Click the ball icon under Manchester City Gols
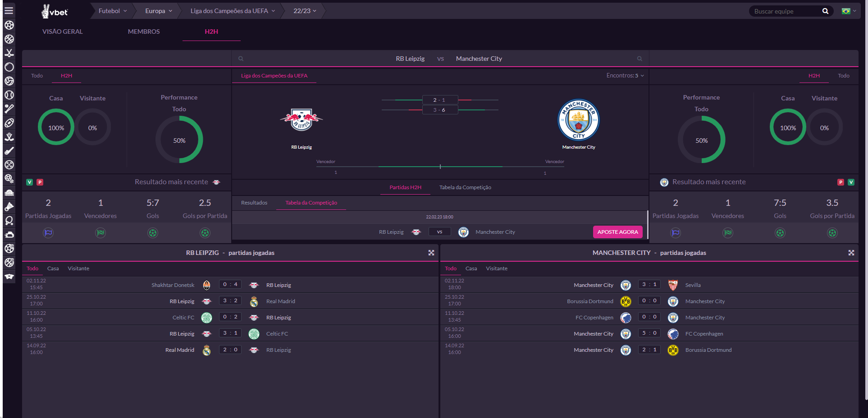 [780, 233]
